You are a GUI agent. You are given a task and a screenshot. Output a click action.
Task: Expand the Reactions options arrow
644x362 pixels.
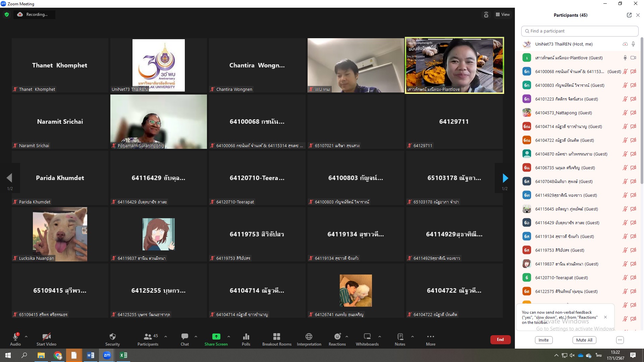(346, 337)
